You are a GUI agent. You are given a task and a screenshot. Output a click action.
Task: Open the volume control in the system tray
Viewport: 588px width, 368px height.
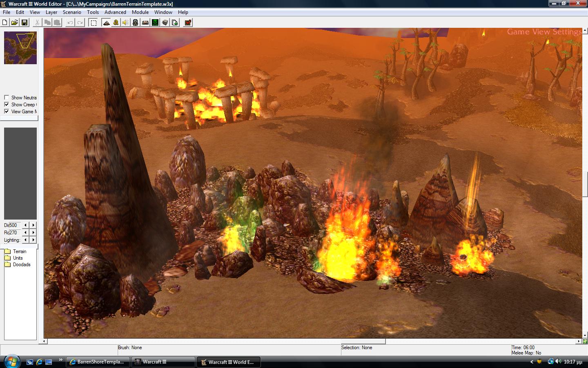point(558,361)
